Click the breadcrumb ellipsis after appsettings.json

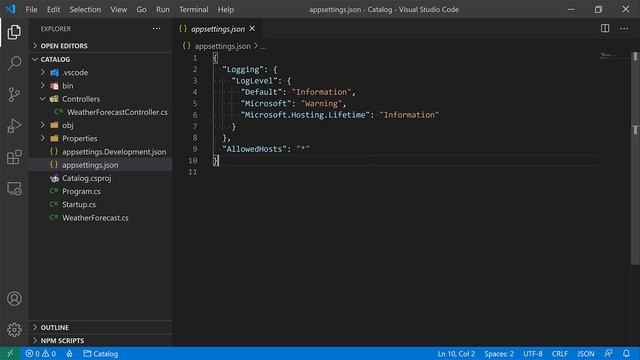[264, 47]
